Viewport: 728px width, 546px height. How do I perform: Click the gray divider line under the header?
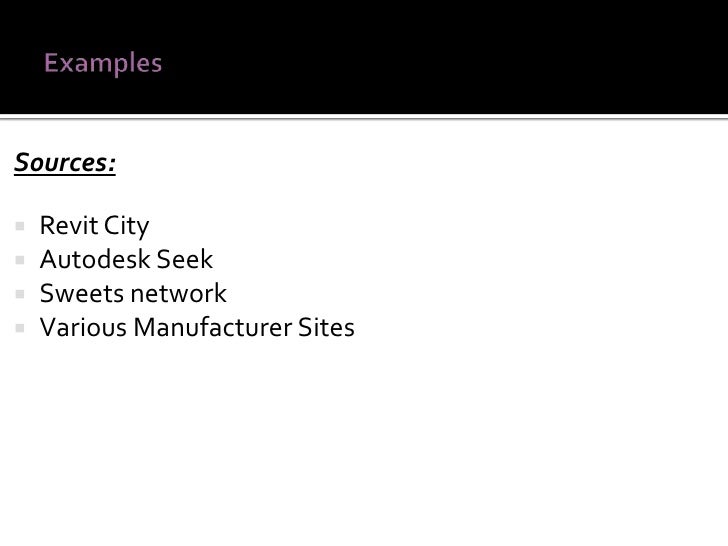click(364, 118)
